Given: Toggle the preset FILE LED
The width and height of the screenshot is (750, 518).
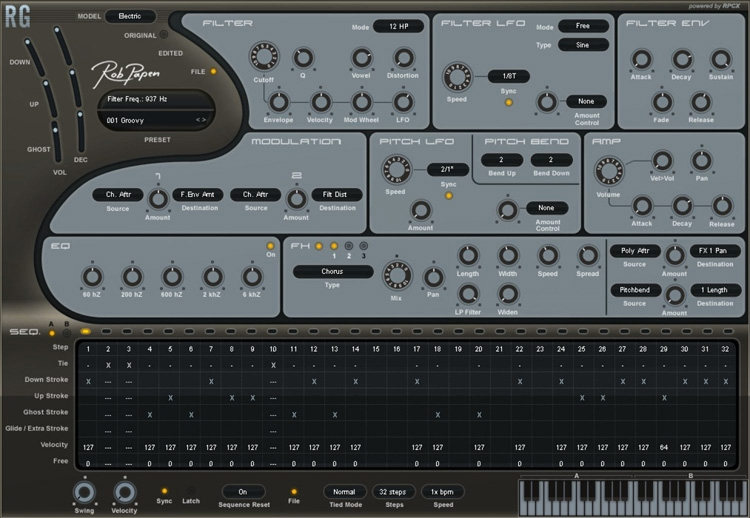Looking at the screenshot, I should (x=213, y=71).
